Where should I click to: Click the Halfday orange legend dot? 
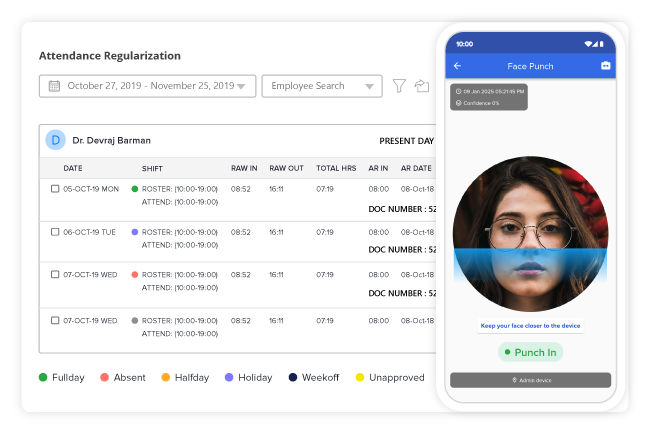tap(167, 377)
